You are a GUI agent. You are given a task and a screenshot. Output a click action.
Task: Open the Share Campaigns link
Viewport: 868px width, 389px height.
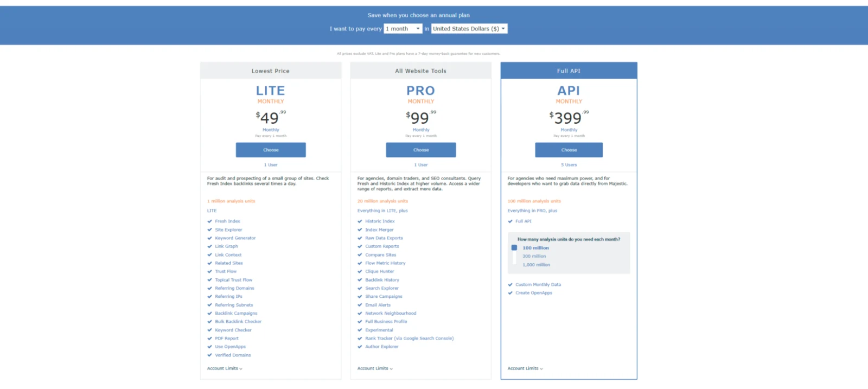pos(384,297)
